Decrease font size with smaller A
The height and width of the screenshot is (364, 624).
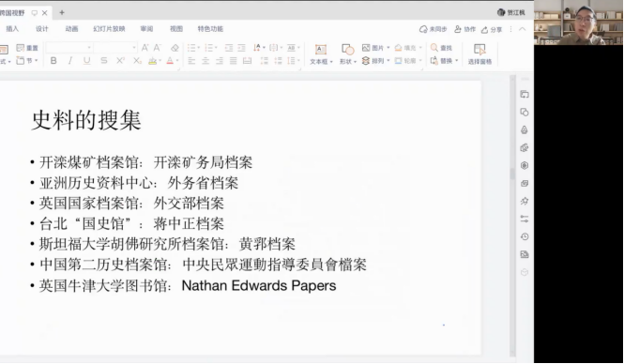click(158, 48)
